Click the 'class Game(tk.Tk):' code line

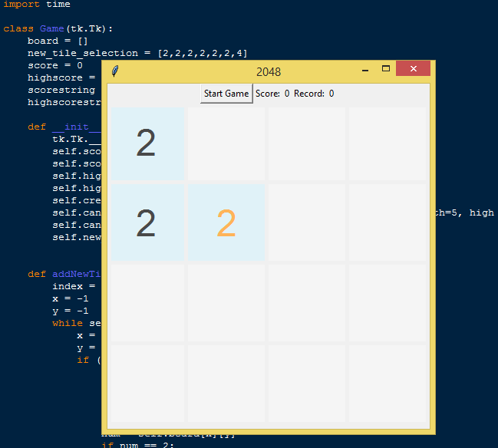tap(58, 29)
